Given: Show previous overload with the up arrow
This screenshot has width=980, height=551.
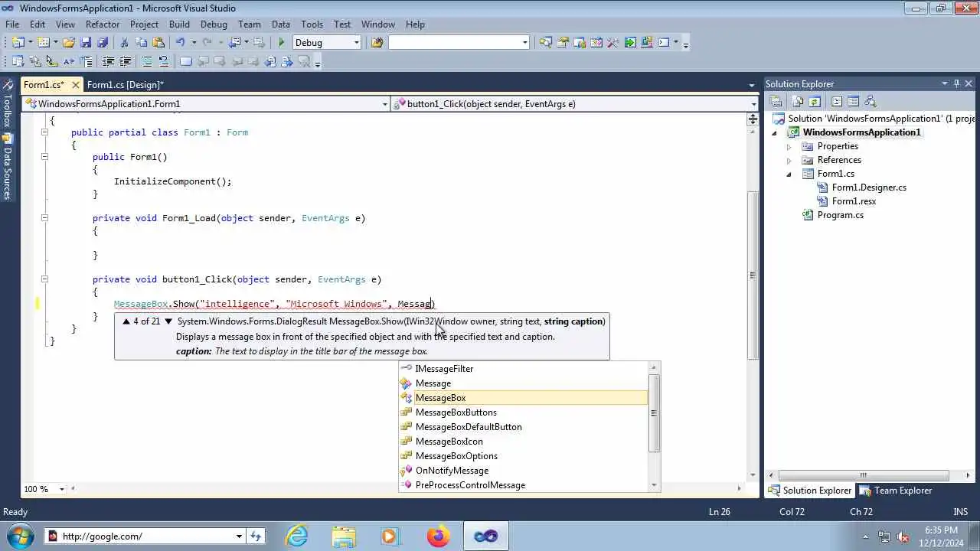Looking at the screenshot, I should click(126, 321).
